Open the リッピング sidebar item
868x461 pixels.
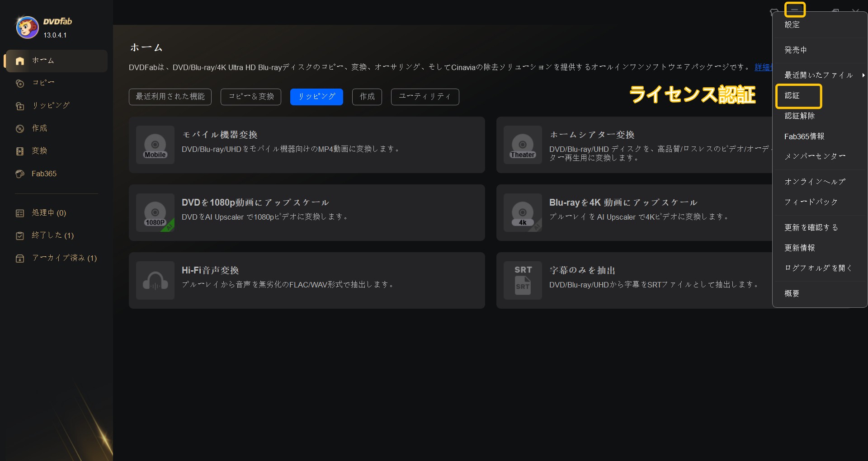pyautogui.click(x=56, y=106)
